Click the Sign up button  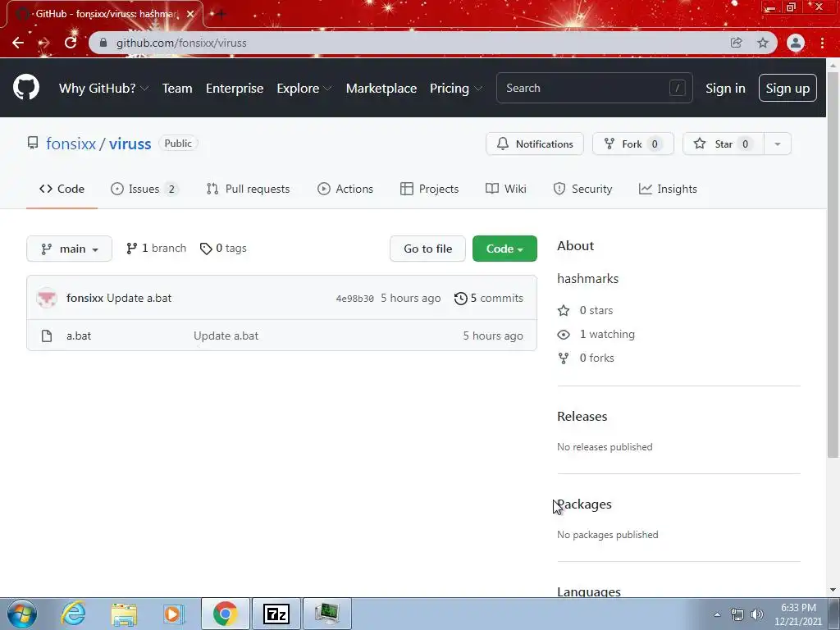(787, 88)
